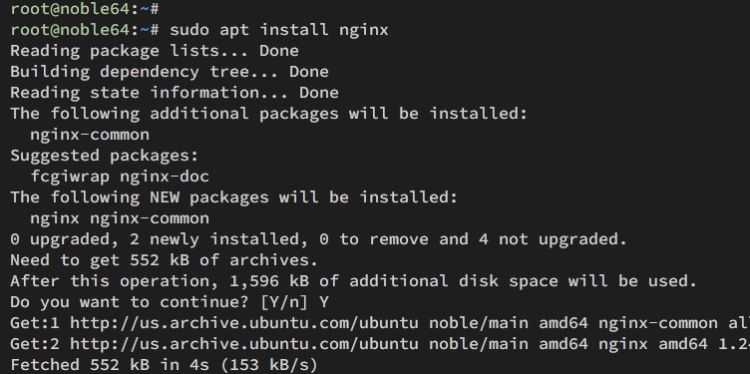This screenshot has height=374, width=750.
Task: Click the '0 upgraded, 2 newly installed' line
Action: point(319,239)
